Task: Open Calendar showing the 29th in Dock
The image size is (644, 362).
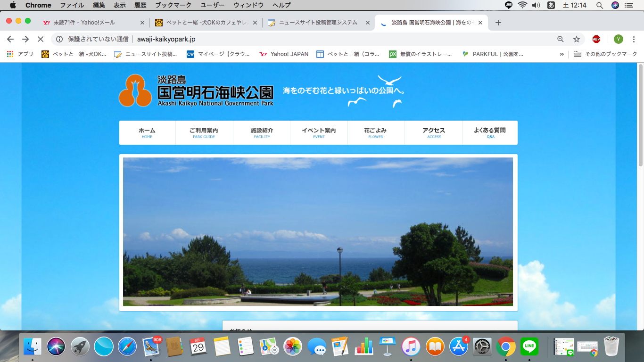Action: coord(198,347)
